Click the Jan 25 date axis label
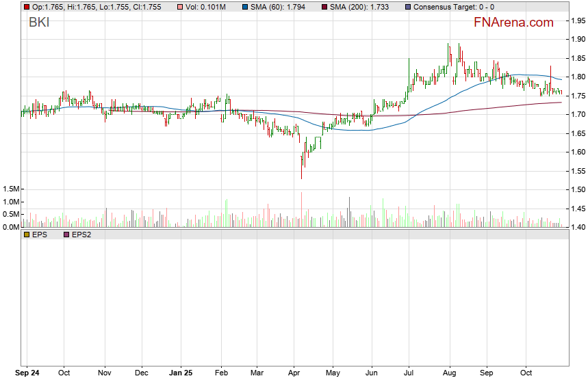 coord(181,373)
